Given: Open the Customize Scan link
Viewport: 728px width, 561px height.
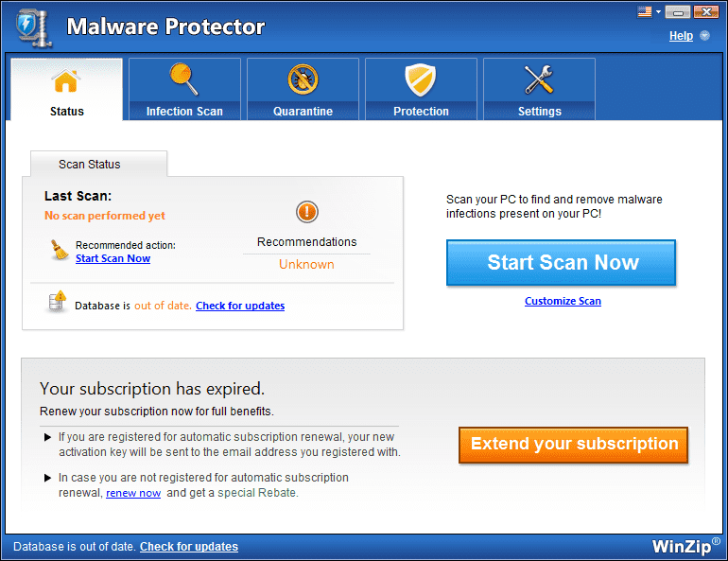Looking at the screenshot, I should point(563,301).
